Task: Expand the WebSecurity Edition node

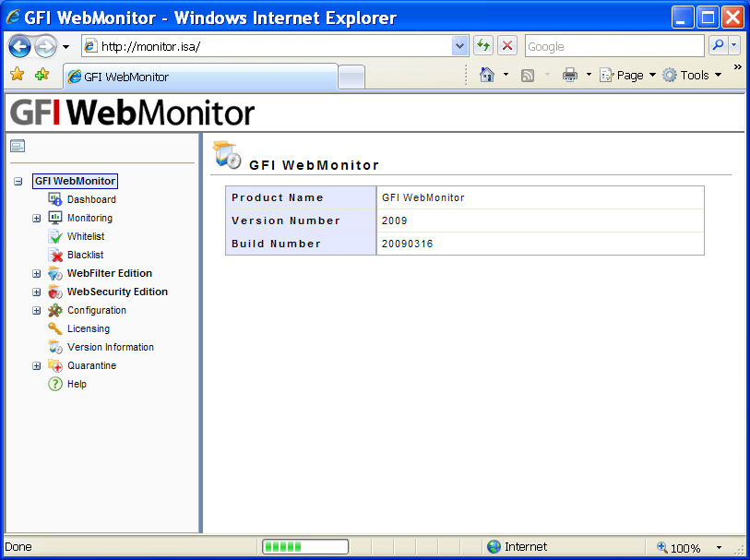Action: 36,292
